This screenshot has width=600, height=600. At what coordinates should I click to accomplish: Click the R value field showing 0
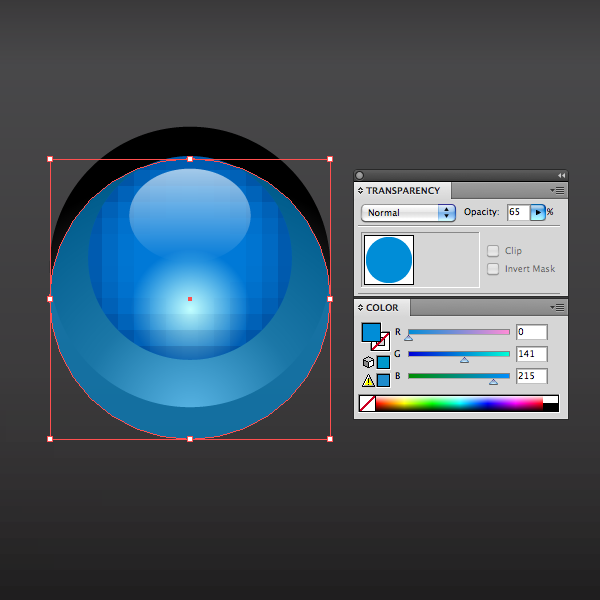(x=532, y=332)
